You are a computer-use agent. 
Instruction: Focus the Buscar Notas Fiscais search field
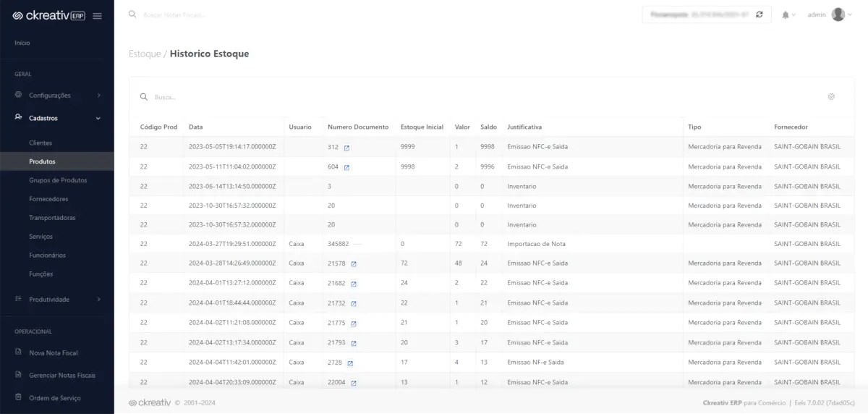point(174,14)
